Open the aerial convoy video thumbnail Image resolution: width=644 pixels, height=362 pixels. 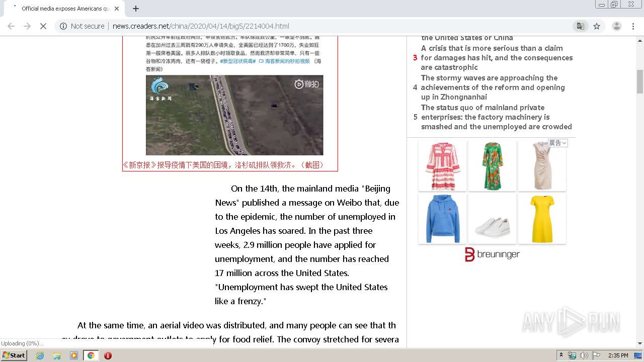pyautogui.click(x=234, y=115)
